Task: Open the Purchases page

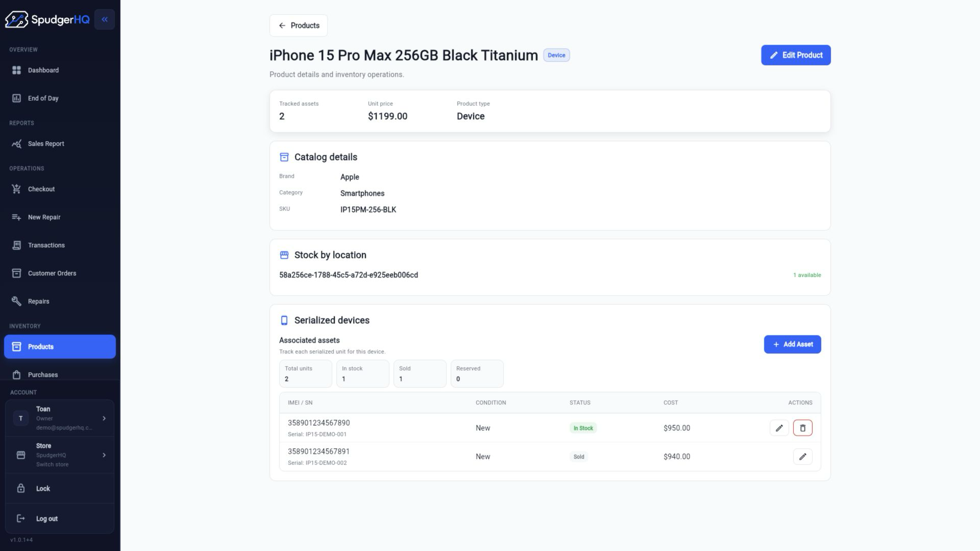Action: tap(60, 374)
